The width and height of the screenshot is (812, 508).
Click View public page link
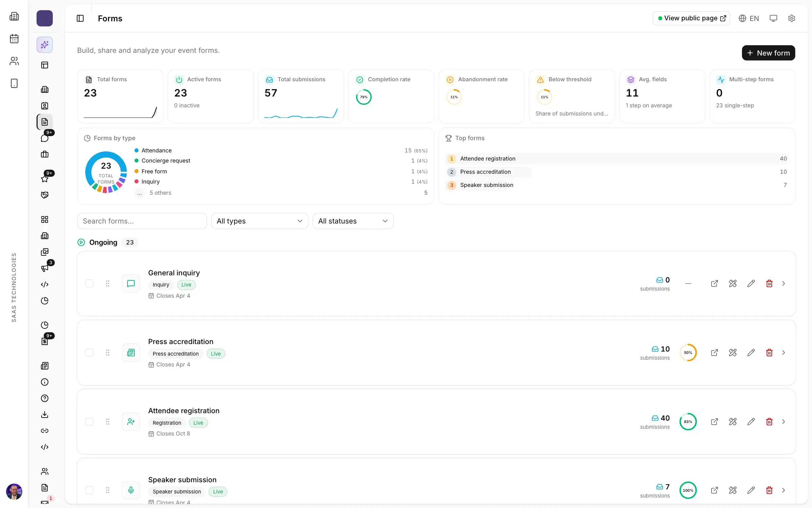691,18
